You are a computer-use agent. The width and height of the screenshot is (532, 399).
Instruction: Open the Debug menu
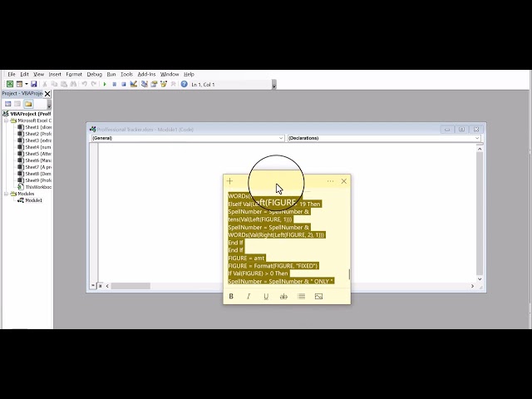[x=94, y=74]
